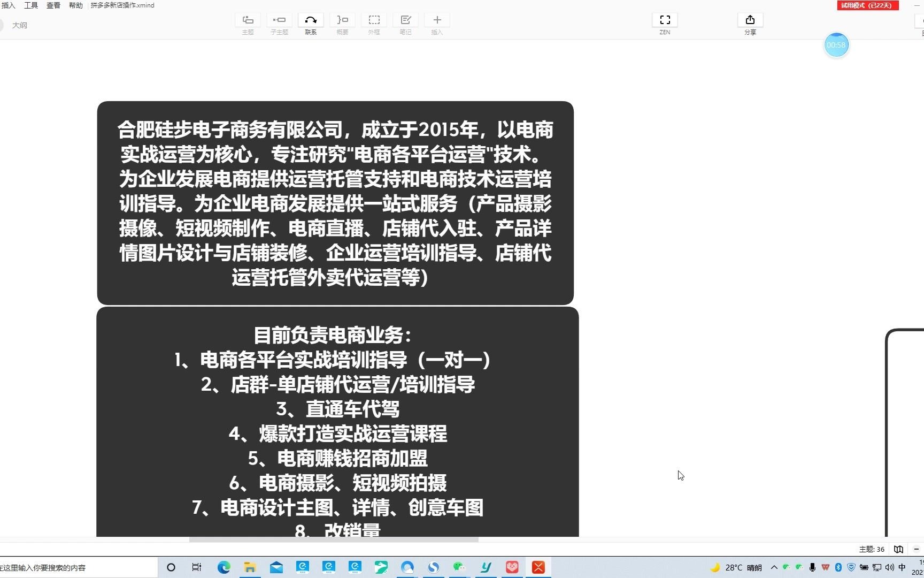Click the XMind icon on taskbar

tap(538, 567)
